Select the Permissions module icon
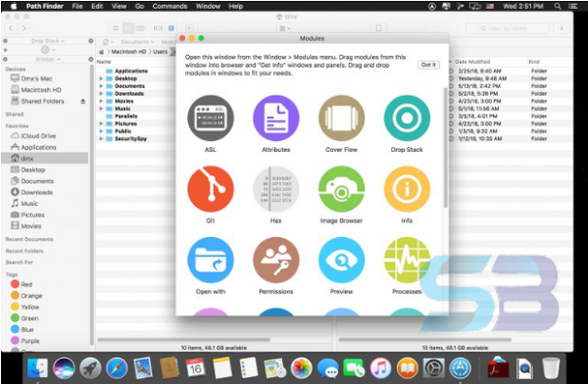This screenshot has width=588, height=384. click(276, 260)
